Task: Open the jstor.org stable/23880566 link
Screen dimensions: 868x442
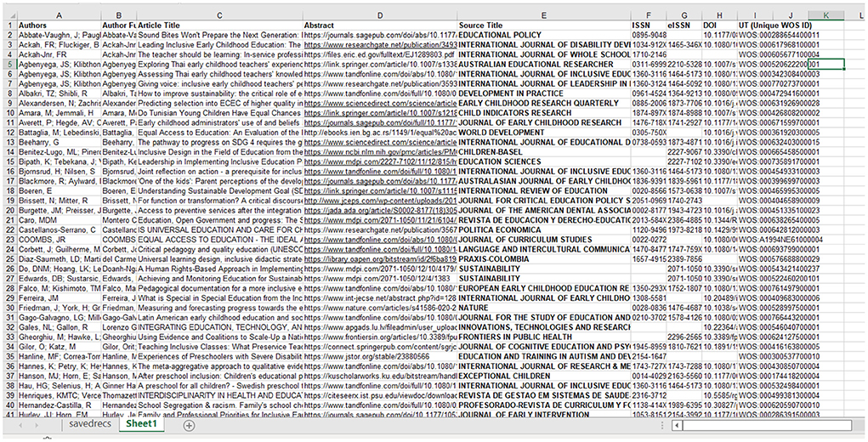Action: pos(380,356)
